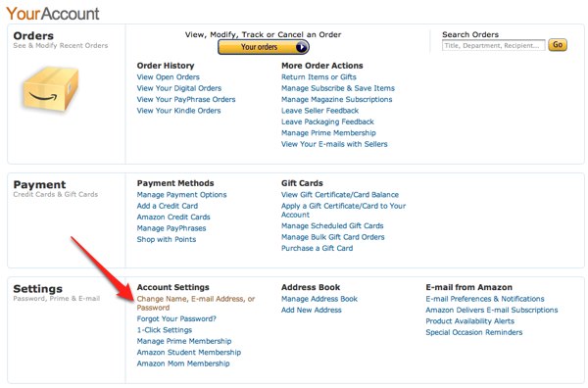Click the Amazon box package icon
This screenshot has height=388, width=588.
(x=51, y=89)
